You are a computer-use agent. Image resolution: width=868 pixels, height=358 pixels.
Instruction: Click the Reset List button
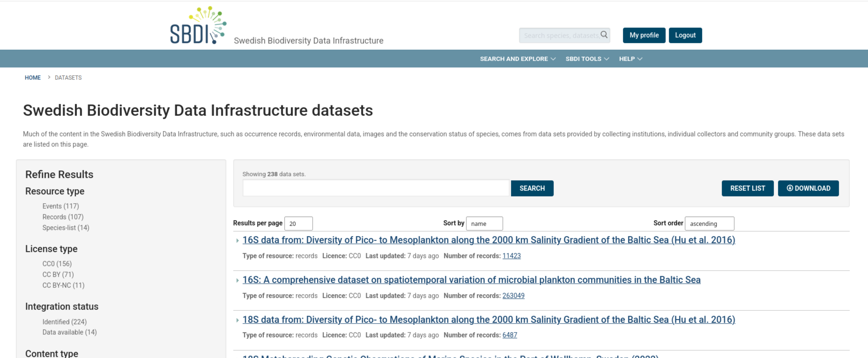click(747, 188)
